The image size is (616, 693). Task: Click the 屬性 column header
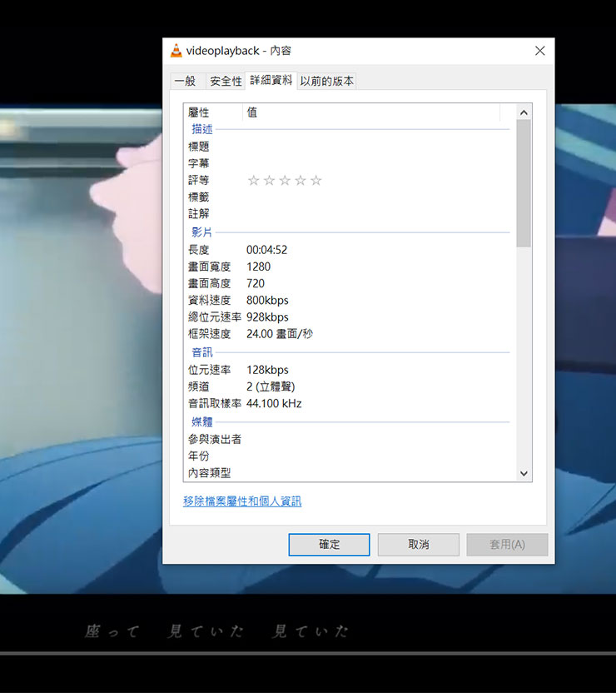coord(213,112)
